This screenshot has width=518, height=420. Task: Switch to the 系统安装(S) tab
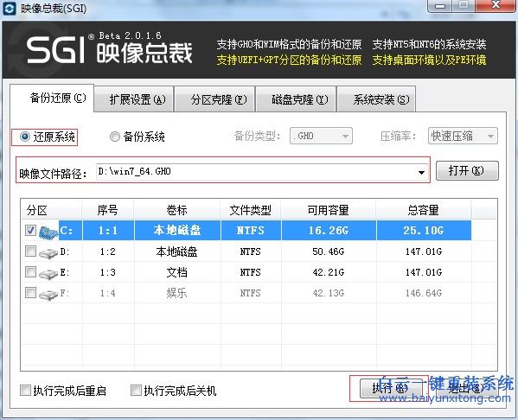pos(376,99)
